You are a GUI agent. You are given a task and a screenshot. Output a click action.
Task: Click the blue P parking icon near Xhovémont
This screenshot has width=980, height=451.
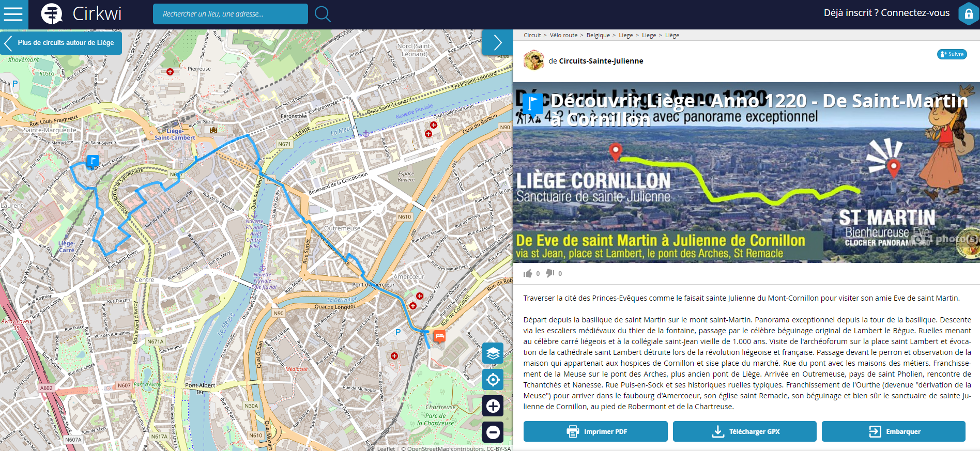pos(15,83)
